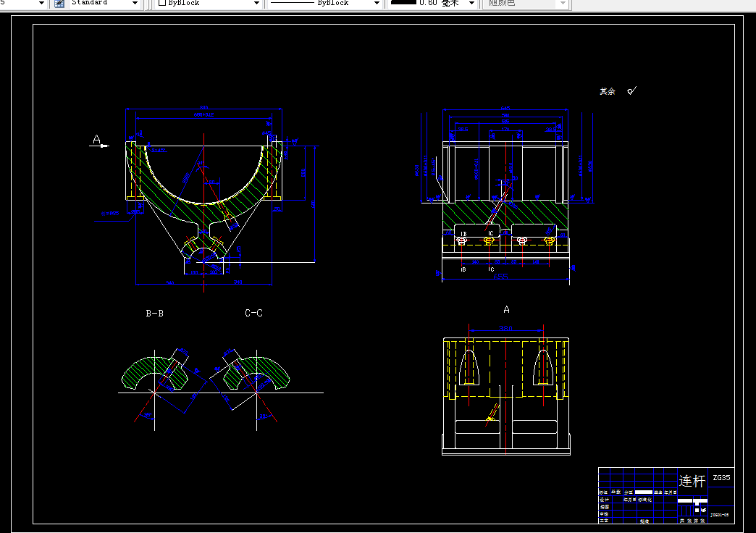
Task: Select the lower IC section marker
Action: pos(491,269)
